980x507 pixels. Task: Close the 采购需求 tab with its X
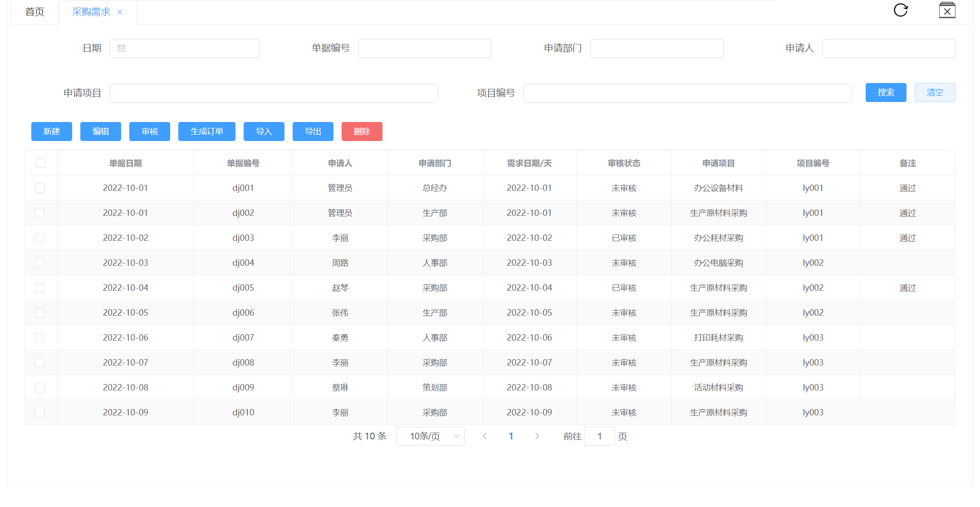(120, 12)
